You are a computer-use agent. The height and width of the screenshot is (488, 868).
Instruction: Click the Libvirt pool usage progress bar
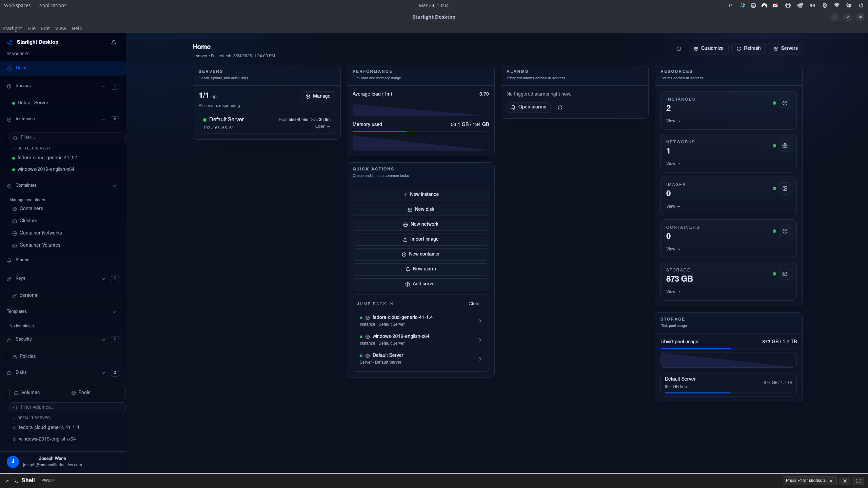729,349
